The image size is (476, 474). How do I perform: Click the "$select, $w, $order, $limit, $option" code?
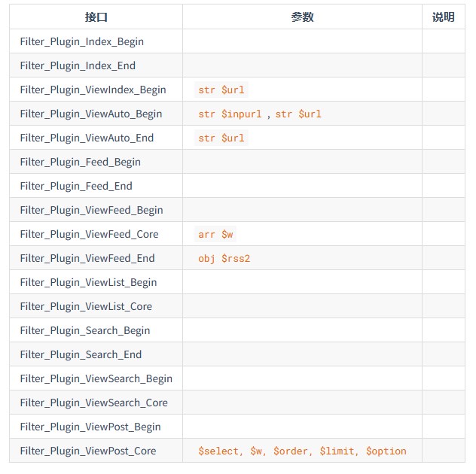302,451
